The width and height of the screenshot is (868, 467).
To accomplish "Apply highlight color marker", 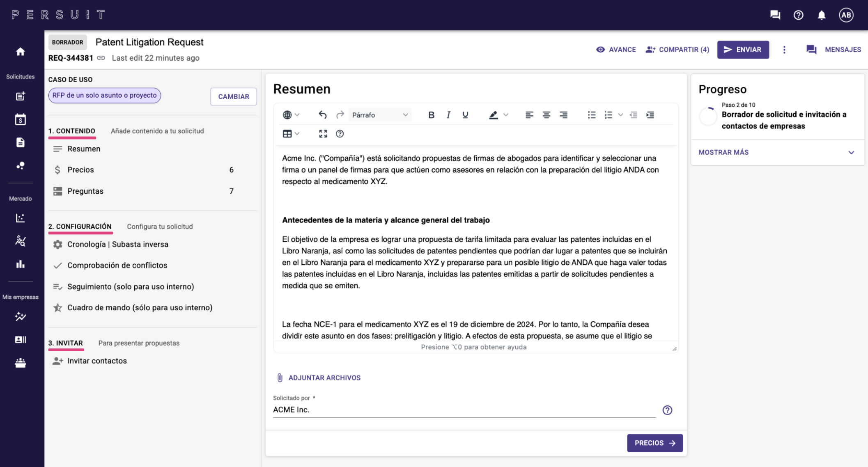I will 493,115.
